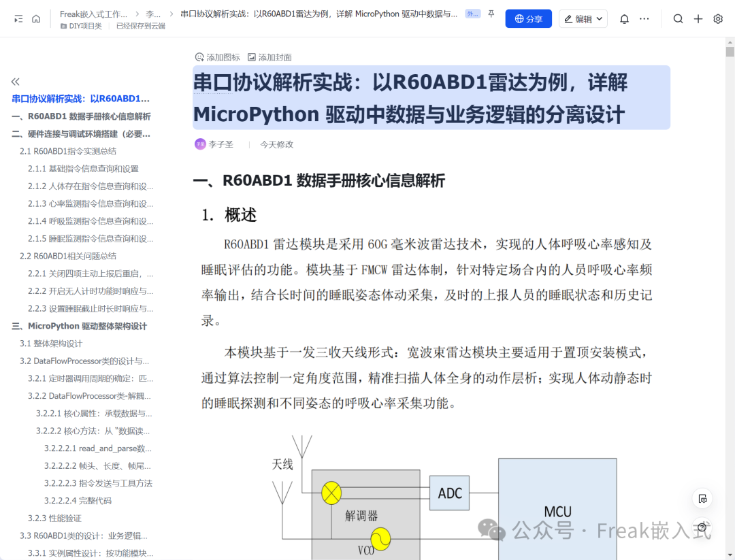This screenshot has width=735, height=560.
Task: Click the document title in the breadcrumb
Action: tap(318, 14)
